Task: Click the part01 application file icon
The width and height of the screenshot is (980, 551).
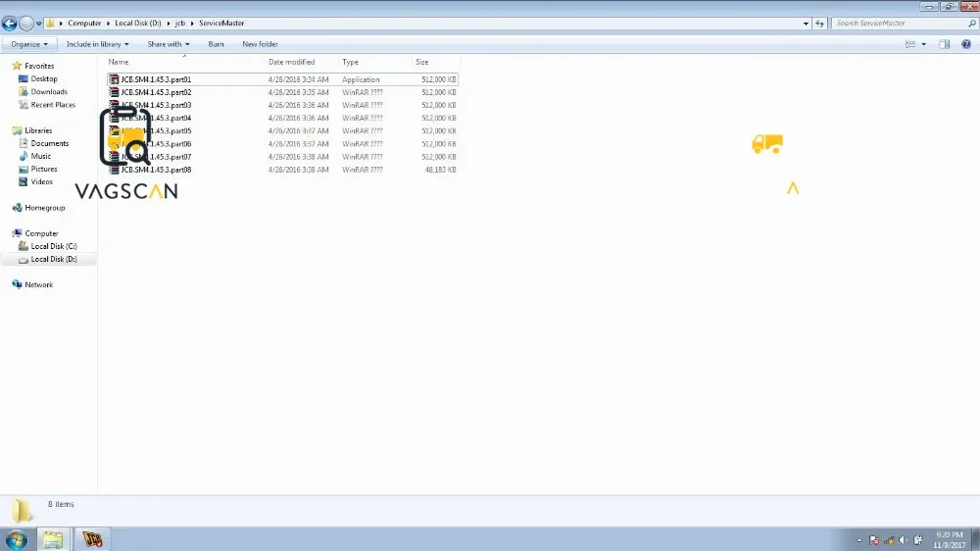Action: tap(114, 79)
